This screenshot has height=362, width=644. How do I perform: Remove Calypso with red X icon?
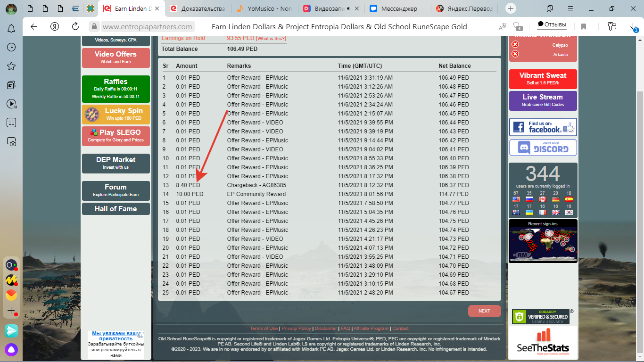pos(515,44)
